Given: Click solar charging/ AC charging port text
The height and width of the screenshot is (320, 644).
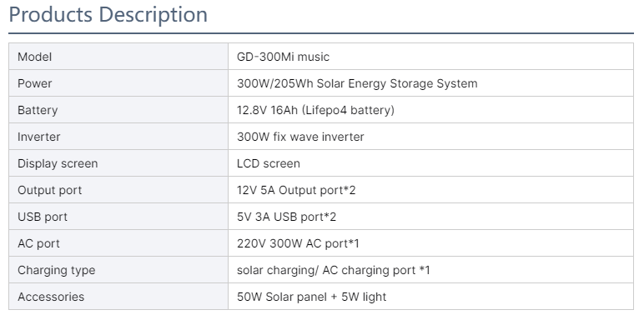Looking at the screenshot, I should (326, 270).
